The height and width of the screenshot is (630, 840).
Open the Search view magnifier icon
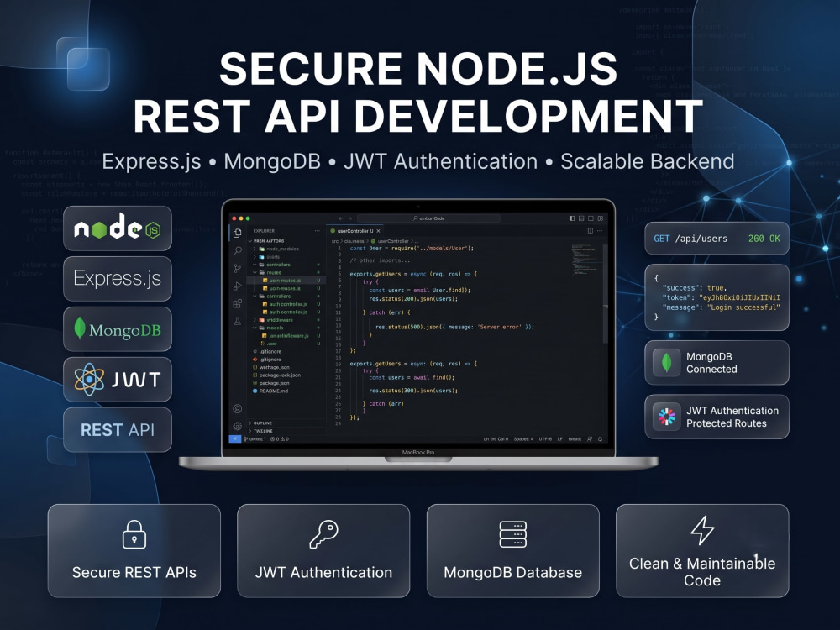point(238,250)
